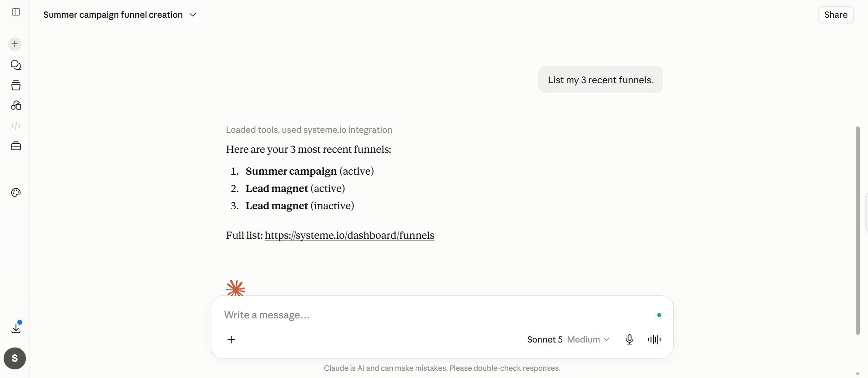Screen dimensions: 868x378
Task: Click the Write a message input field
Action: pyautogui.click(x=437, y=315)
